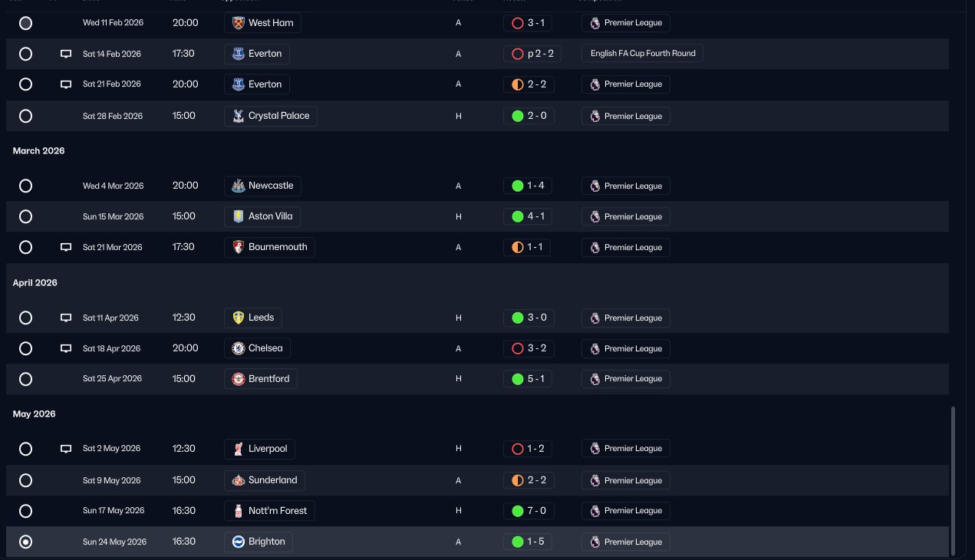
Task: Click the Brighton club badge icon
Action: (x=239, y=542)
